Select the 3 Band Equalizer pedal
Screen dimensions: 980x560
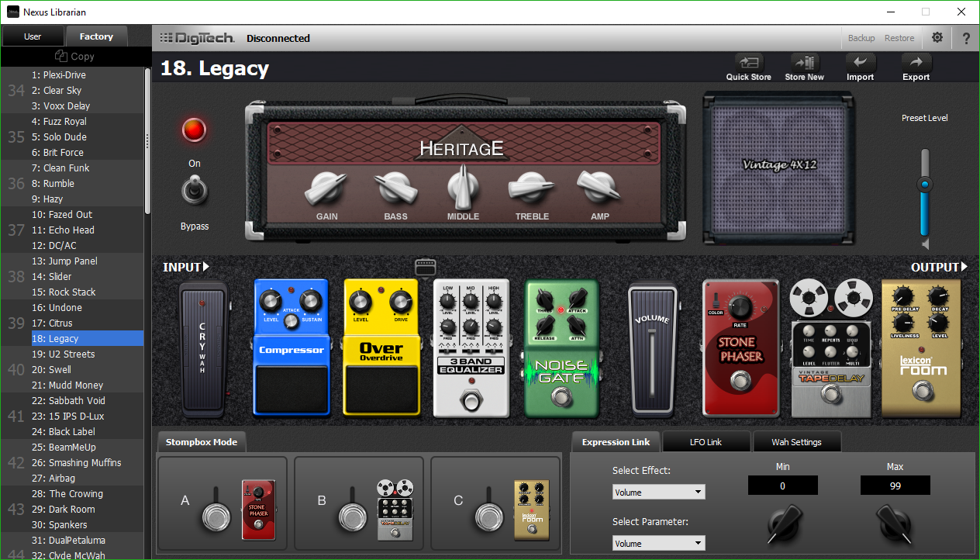[x=471, y=348]
